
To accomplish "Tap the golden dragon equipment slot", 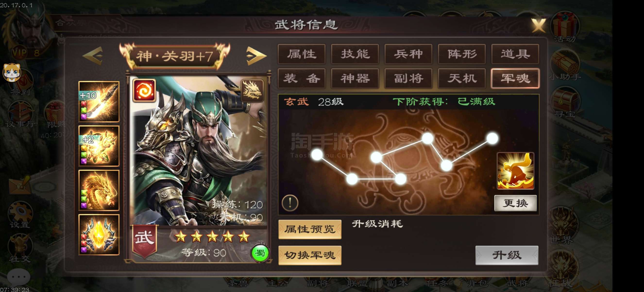I will pyautogui.click(x=99, y=190).
